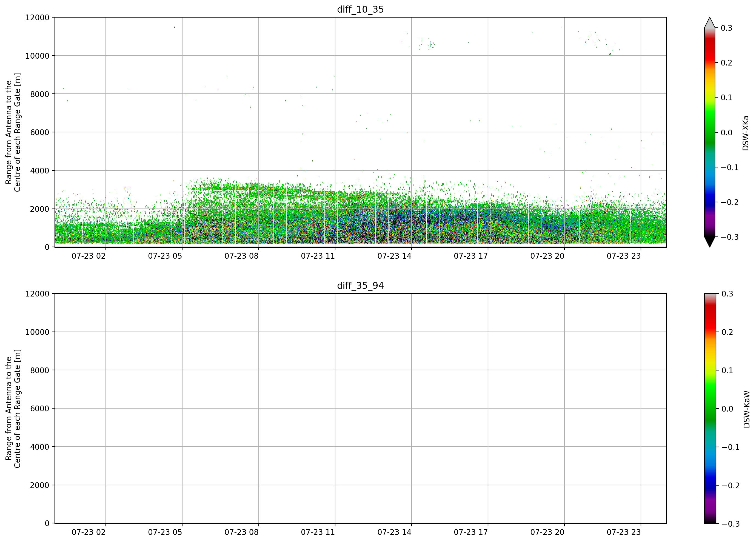
Task: Click the 0.2 tick on the DSW-XKa colorbar
Action: coord(726,63)
